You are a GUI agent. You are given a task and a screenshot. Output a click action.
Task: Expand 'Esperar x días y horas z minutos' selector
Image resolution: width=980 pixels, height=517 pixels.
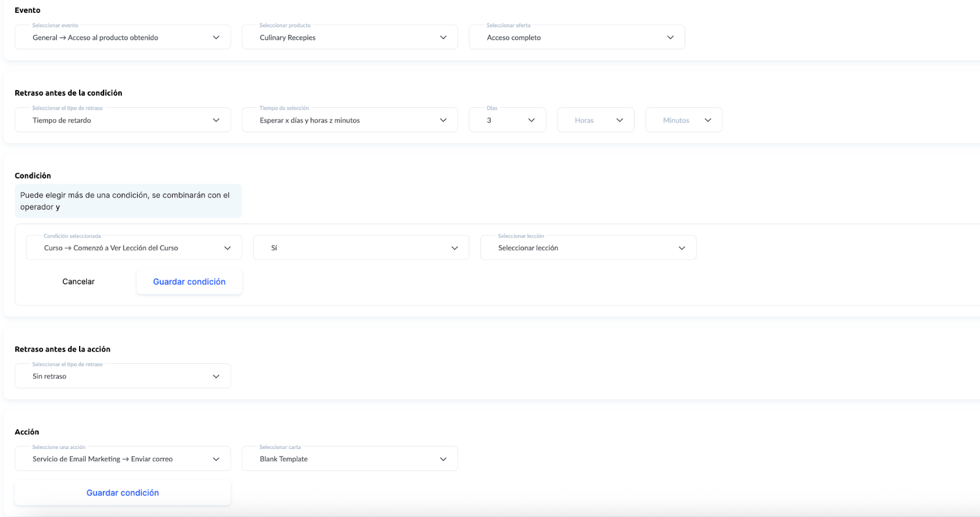coord(349,120)
